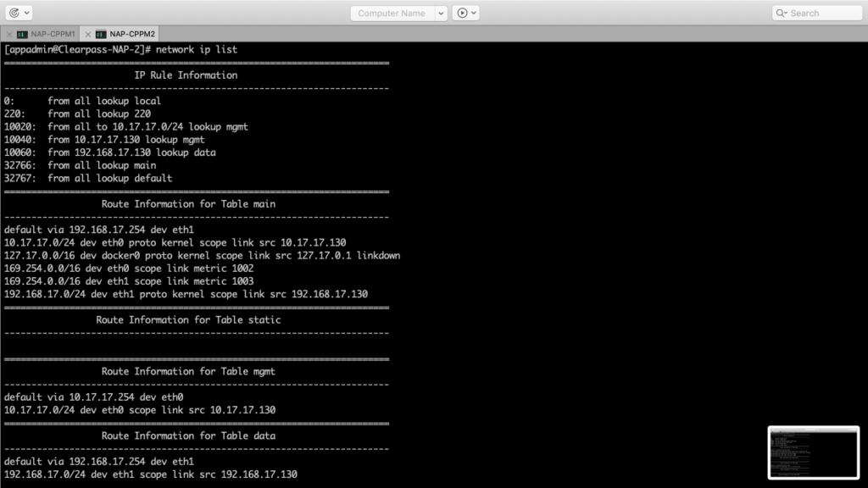
Task: Click the Computer Name input field
Action: [392, 14]
